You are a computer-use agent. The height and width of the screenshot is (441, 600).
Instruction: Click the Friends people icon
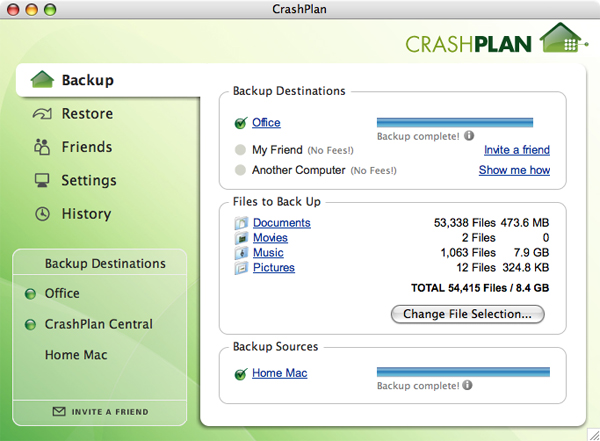coord(42,147)
